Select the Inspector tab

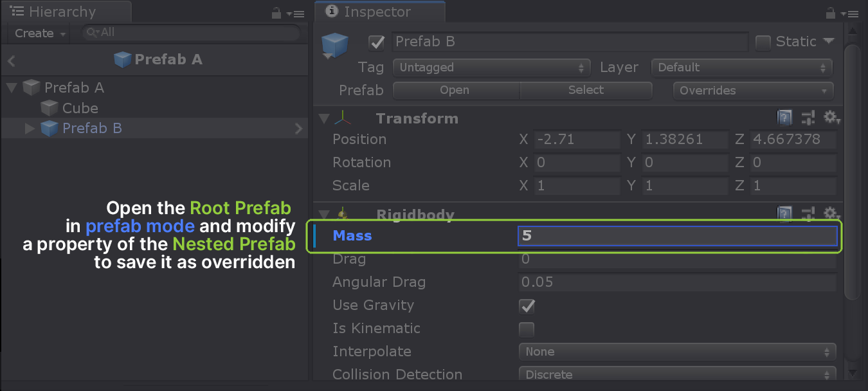point(379,11)
